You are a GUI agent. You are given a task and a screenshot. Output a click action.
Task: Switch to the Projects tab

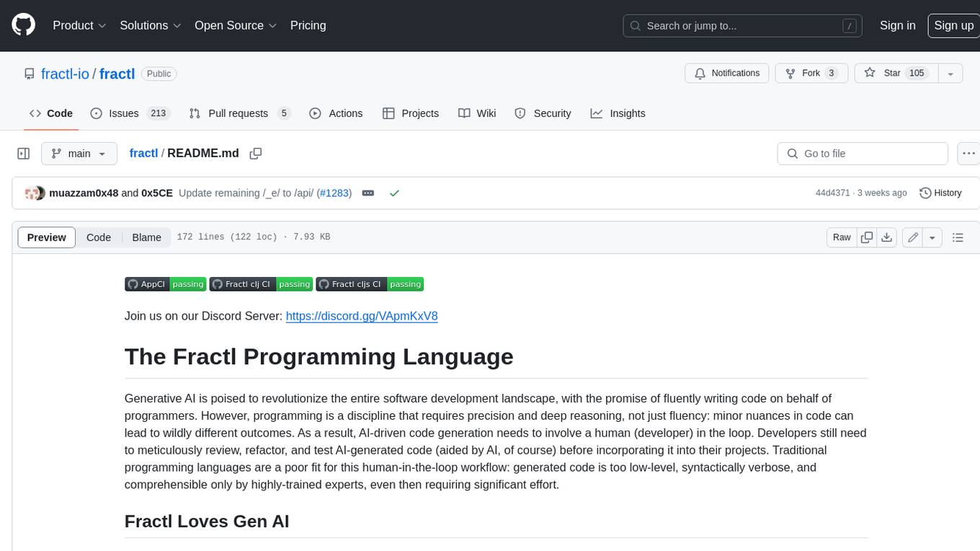411,113
